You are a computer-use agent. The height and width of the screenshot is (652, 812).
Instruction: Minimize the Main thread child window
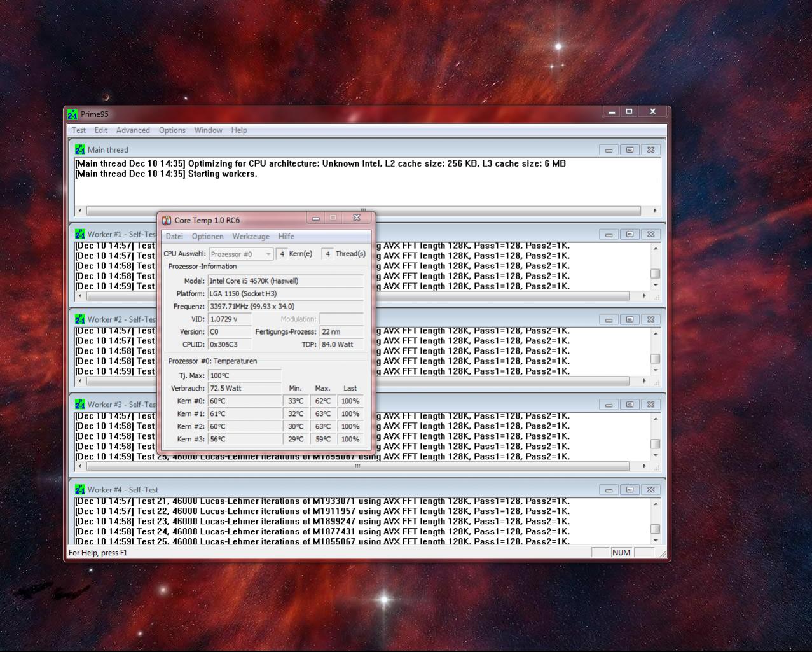609,150
